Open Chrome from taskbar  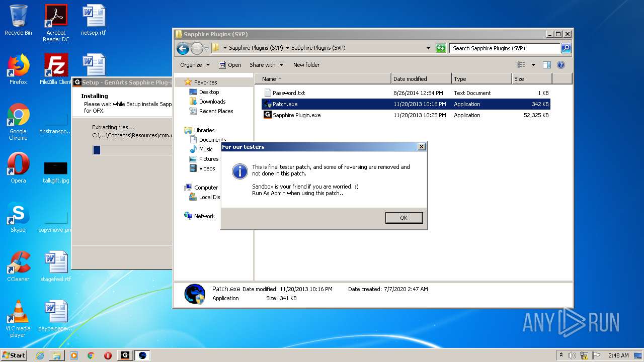point(91,355)
